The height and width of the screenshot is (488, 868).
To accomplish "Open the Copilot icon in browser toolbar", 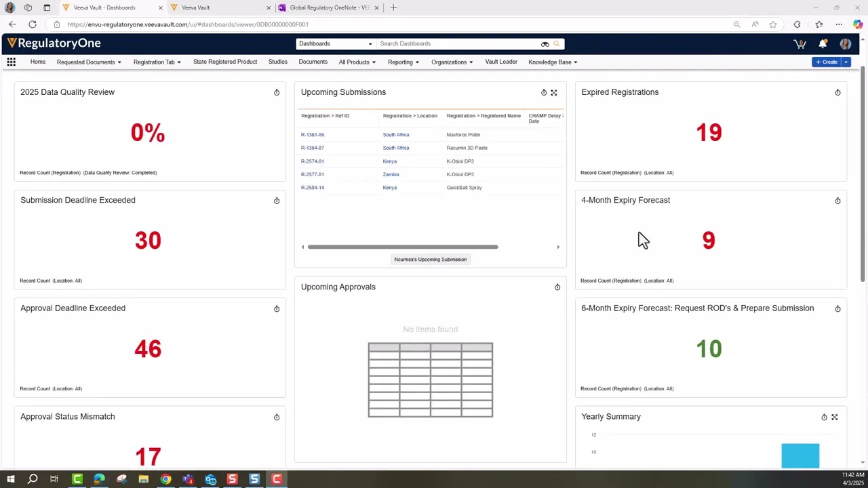I will click(858, 24).
